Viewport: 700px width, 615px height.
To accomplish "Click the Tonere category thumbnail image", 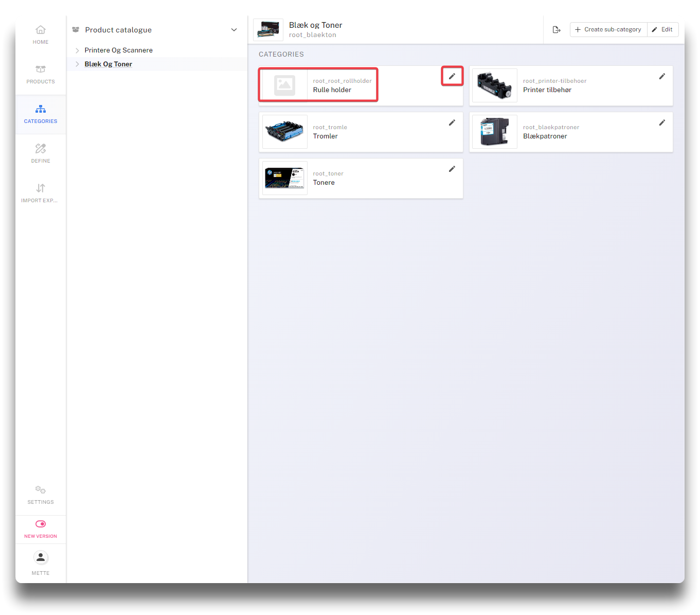I will pos(285,178).
